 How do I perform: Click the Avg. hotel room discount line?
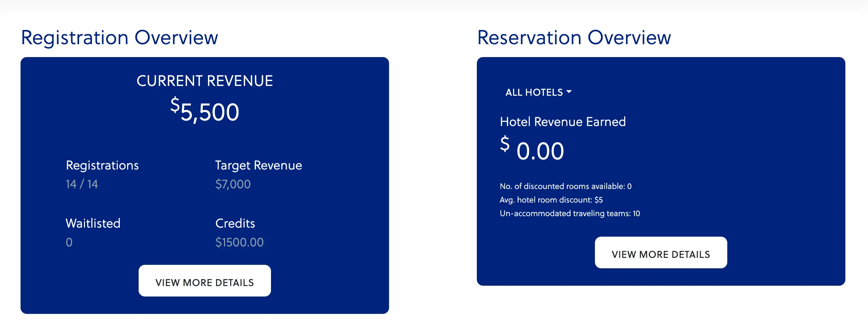(551, 200)
